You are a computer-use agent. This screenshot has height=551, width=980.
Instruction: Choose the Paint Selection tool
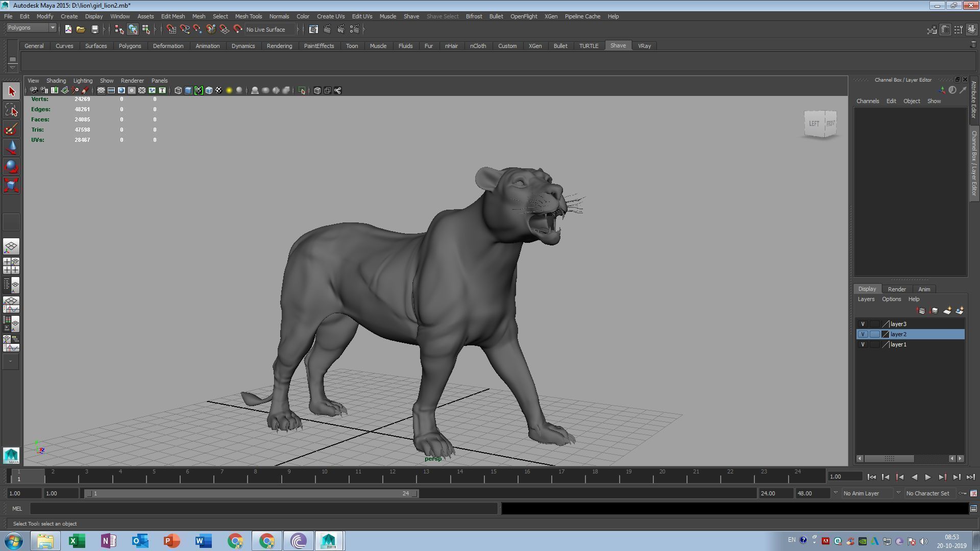11,129
